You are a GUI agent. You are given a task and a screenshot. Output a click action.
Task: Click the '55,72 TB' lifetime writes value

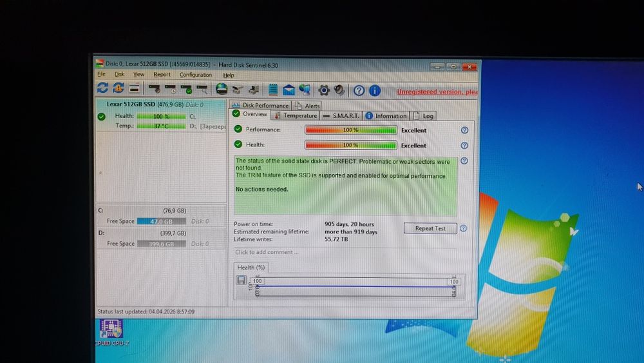pos(336,239)
